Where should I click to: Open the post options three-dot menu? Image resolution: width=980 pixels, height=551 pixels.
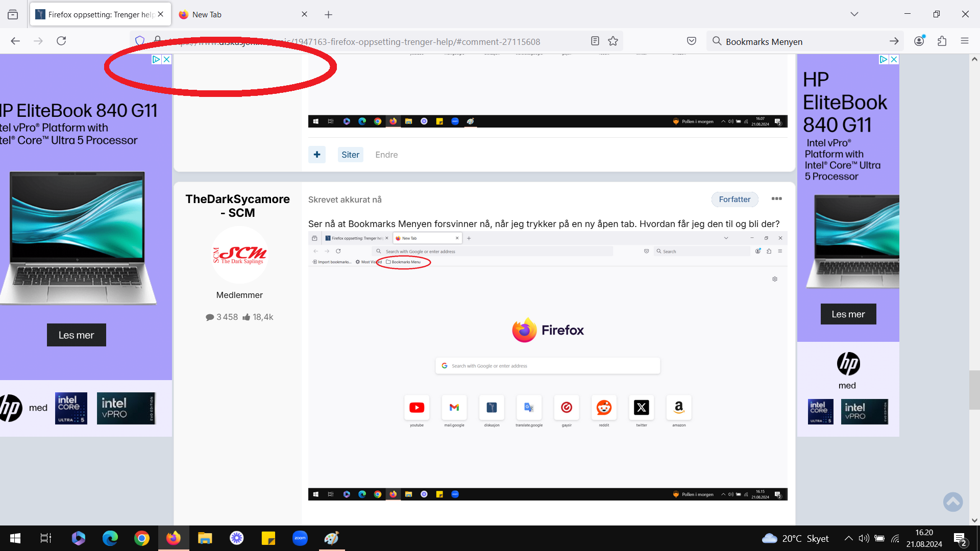pyautogui.click(x=776, y=199)
